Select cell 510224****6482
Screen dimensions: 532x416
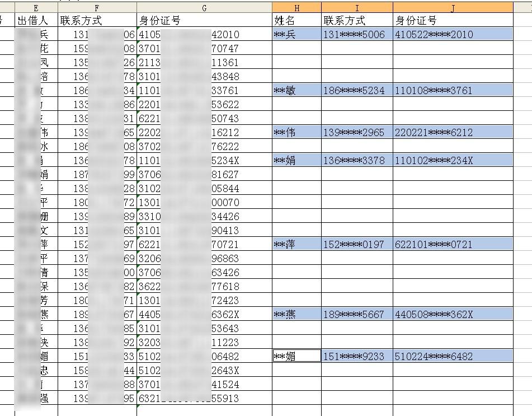coord(453,356)
